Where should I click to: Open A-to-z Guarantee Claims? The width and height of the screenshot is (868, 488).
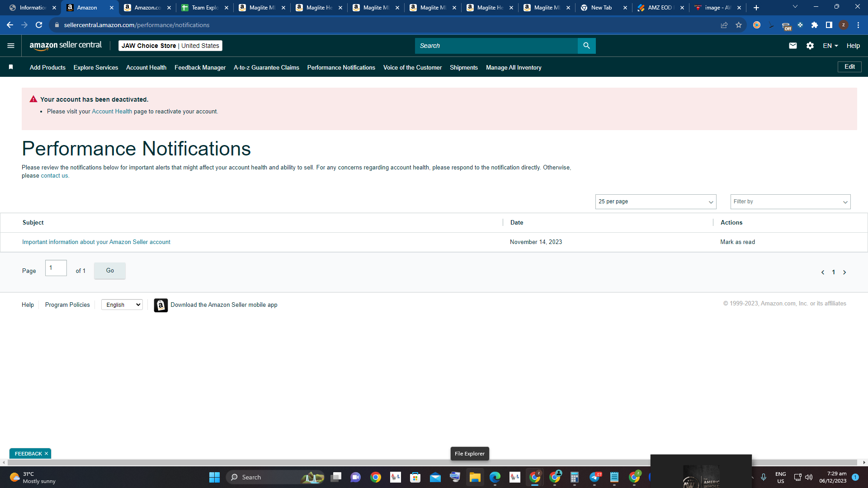click(x=266, y=67)
